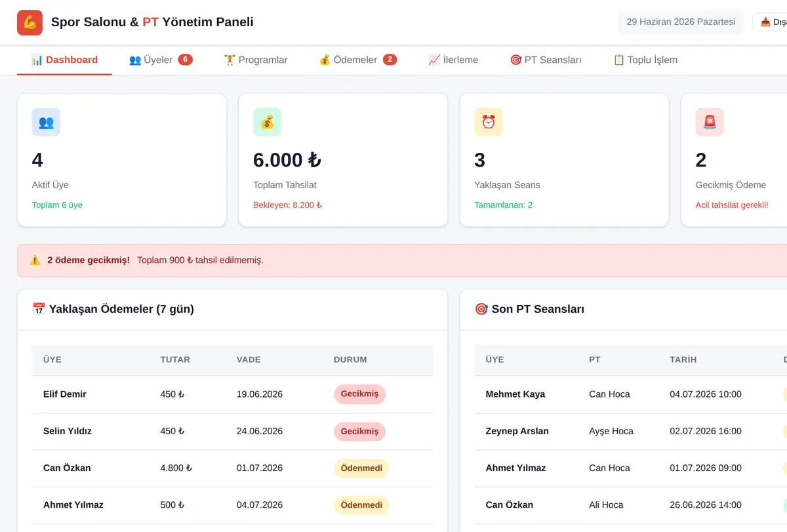This screenshot has width=787, height=532.
Task: Go to the İlerleme tab
Action: pyautogui.click(x=453, y=60)
